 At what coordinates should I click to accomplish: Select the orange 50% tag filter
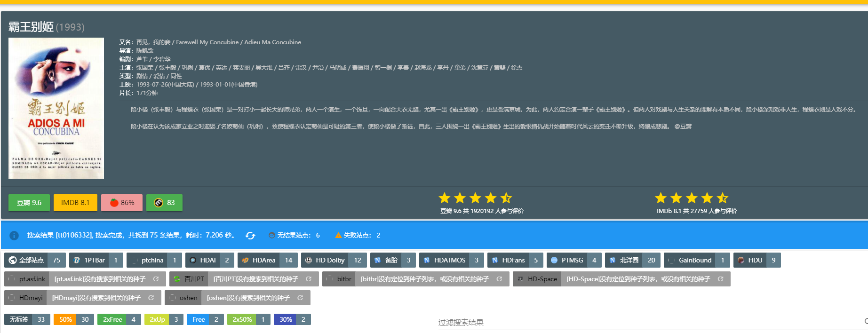click(x=74, y=319)
